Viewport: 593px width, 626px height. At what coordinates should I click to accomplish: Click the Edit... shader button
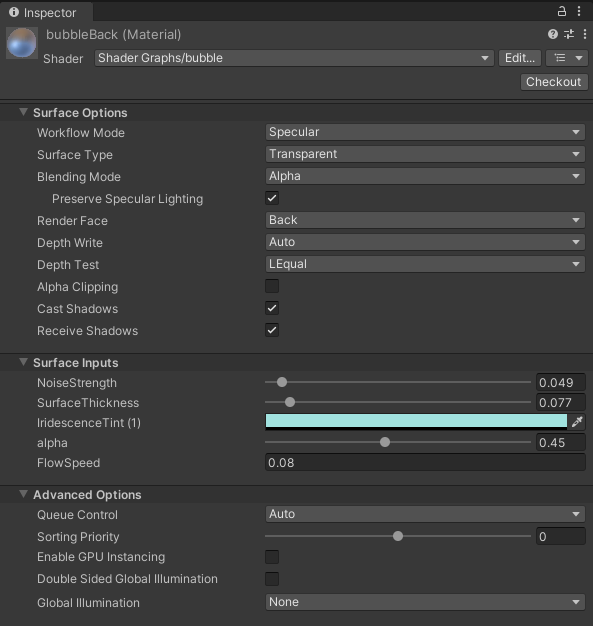520,58
